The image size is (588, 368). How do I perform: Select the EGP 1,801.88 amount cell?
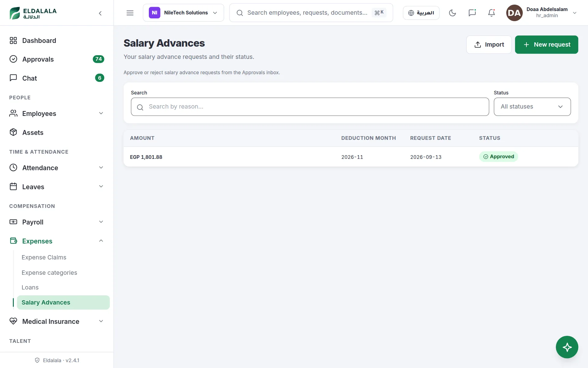point(146,157)
